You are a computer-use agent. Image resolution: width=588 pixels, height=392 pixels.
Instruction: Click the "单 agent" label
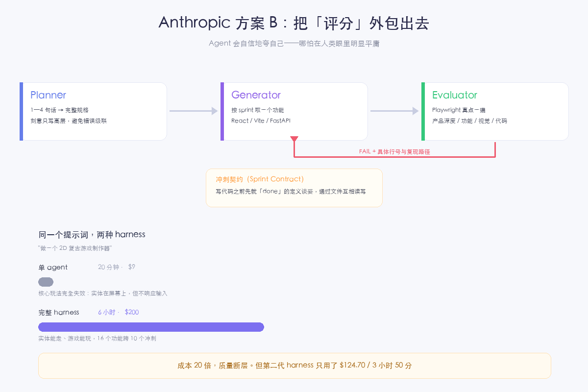click(x=53, y=267)
